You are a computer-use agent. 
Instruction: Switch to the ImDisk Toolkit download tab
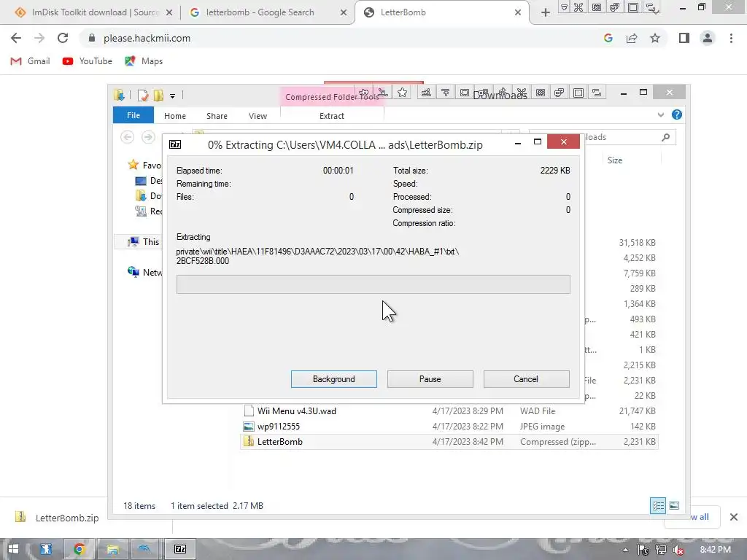(x=94, y=12)
